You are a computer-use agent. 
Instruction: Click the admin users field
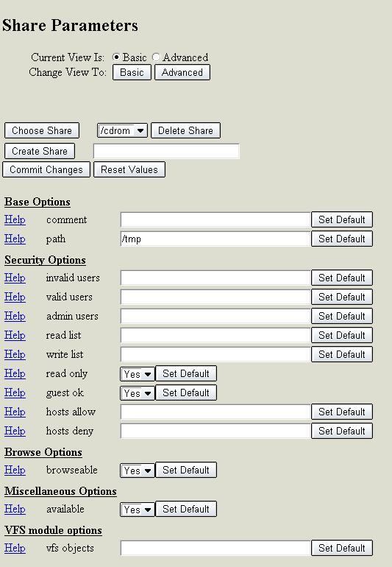click(215, 316)
